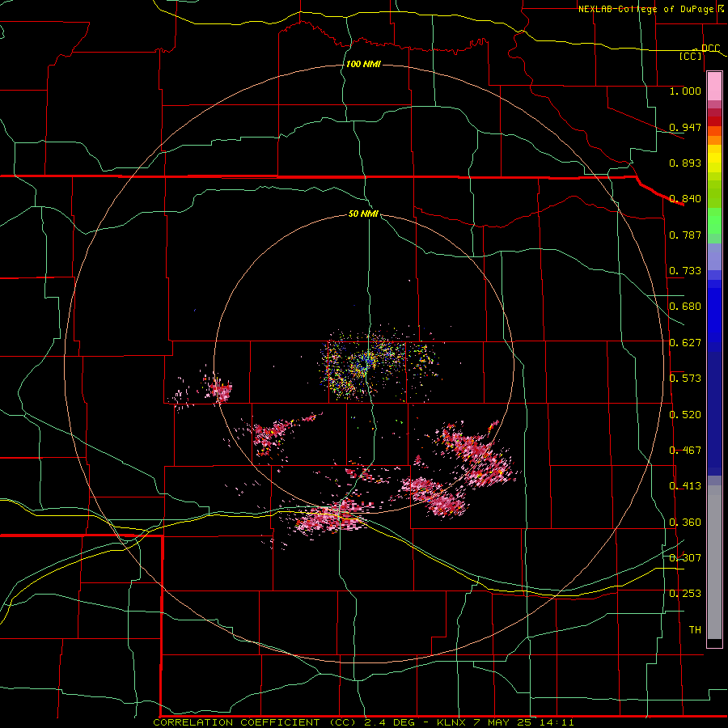Select the 1.000 scale value
728x728 pixels.
pyautogui.click(x=685, y=91)
